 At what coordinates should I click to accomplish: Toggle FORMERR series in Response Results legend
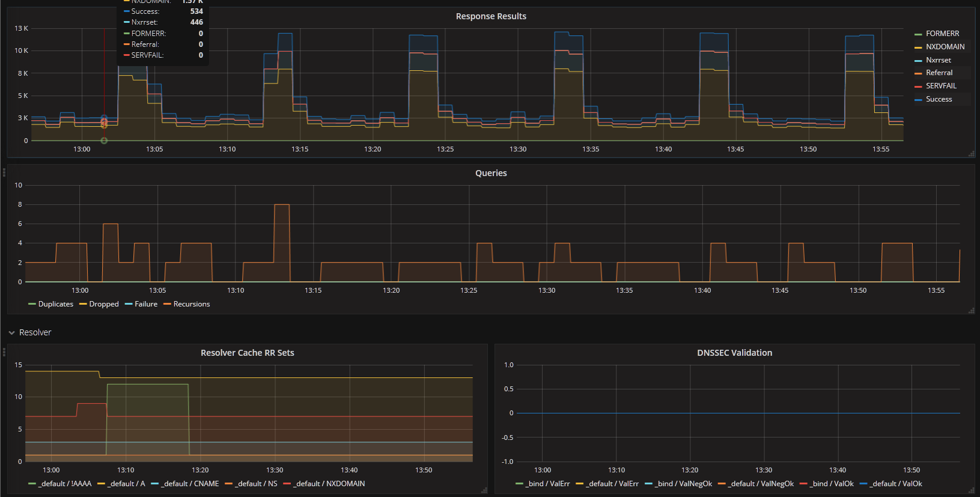(x=942, y=34)
